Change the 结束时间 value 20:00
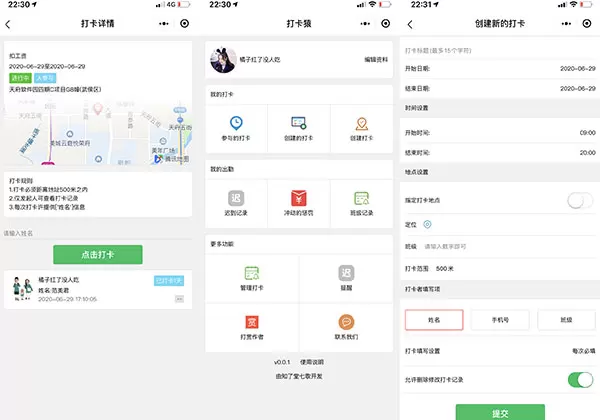The image size is (600, 420). point(587,153)
